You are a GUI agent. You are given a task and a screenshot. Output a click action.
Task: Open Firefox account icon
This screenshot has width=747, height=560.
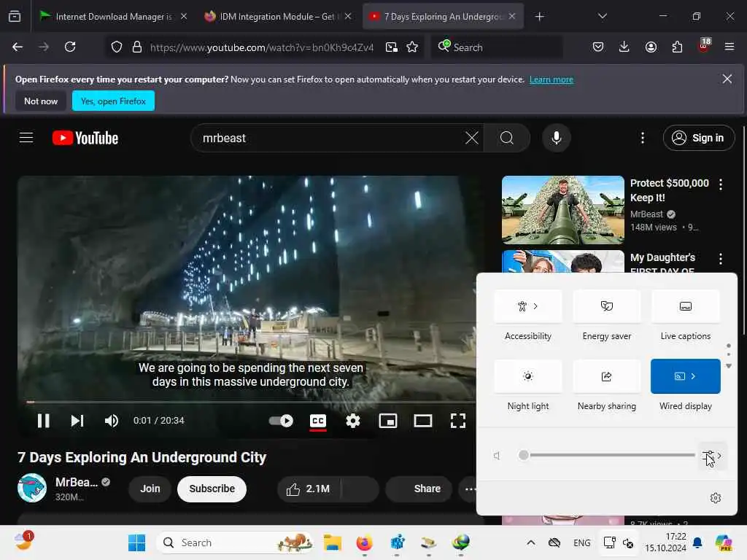pos(651,47)
